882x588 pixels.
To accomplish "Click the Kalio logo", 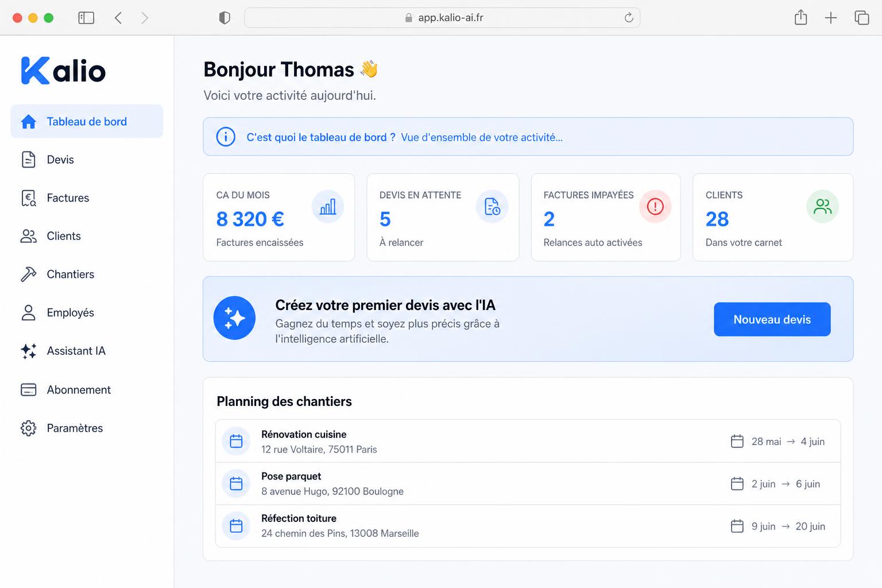I will (63, 71).
